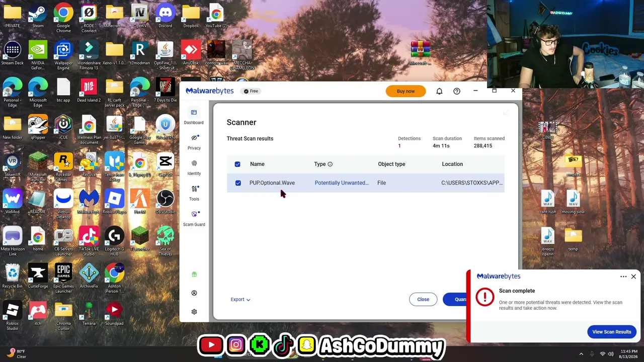Close the threat scan results view

point(423,299)
